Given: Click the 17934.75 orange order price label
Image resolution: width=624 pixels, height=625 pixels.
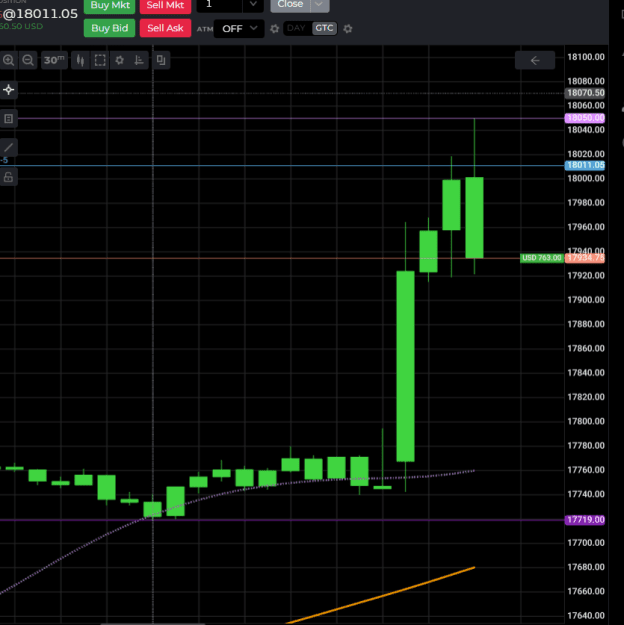Looking at the screenshot, I should pos(585,258).
